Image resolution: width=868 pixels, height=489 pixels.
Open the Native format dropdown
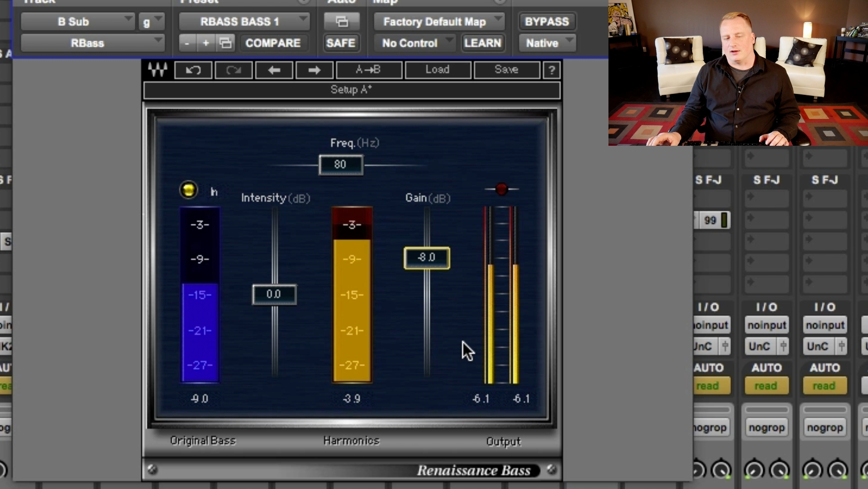click(547, 43)
